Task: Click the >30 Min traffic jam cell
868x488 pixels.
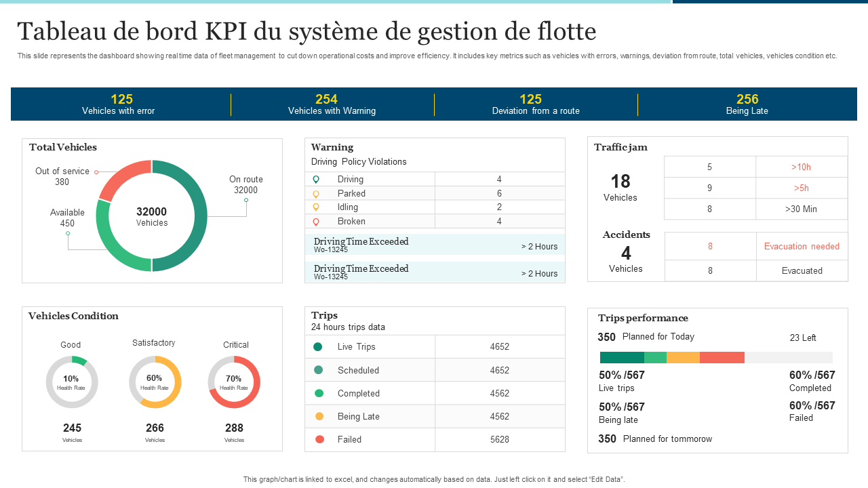Action: pyautogui.click(x=802, y=209)
